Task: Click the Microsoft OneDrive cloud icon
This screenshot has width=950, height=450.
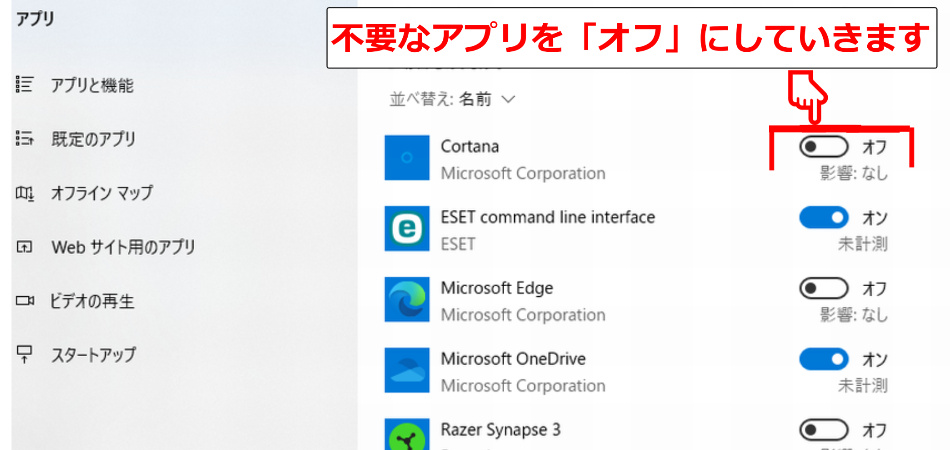Action: tap(407, 370)
